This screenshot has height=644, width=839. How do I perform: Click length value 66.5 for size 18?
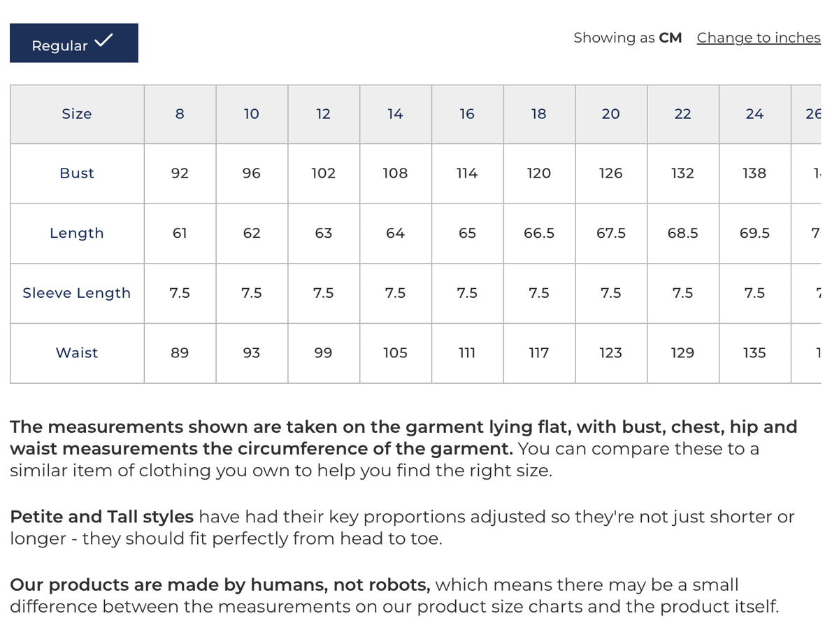click(539, 234)
